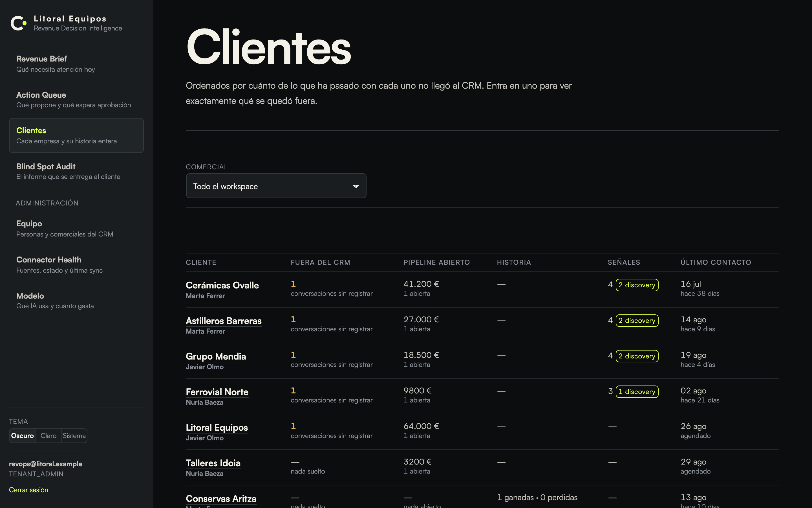Go to Action Queue

[x=76, y=100]
